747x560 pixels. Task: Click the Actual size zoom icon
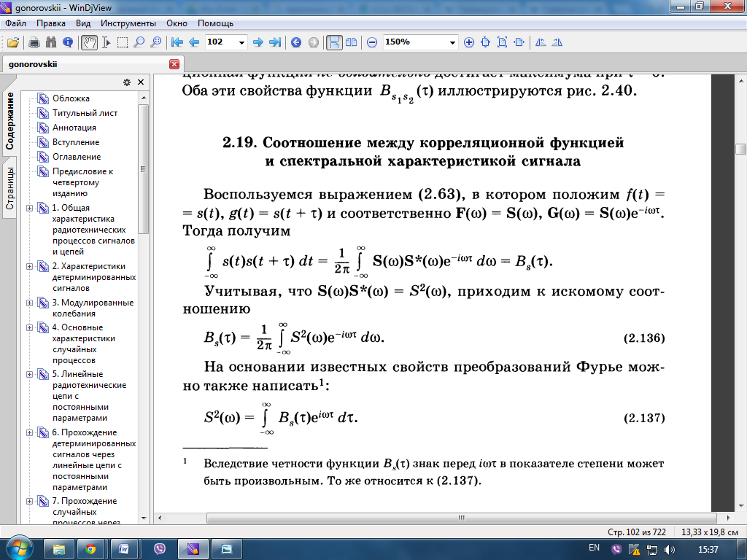pos(485,42)
